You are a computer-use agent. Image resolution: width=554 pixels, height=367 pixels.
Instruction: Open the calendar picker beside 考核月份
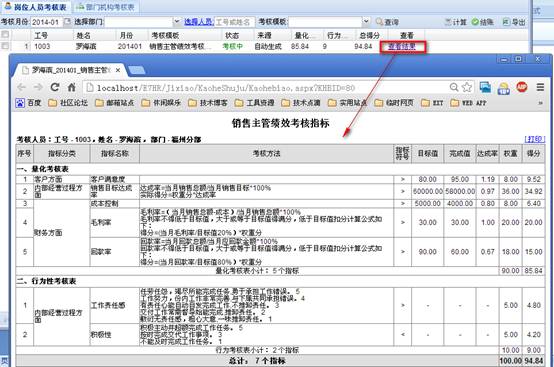[67, 22]
